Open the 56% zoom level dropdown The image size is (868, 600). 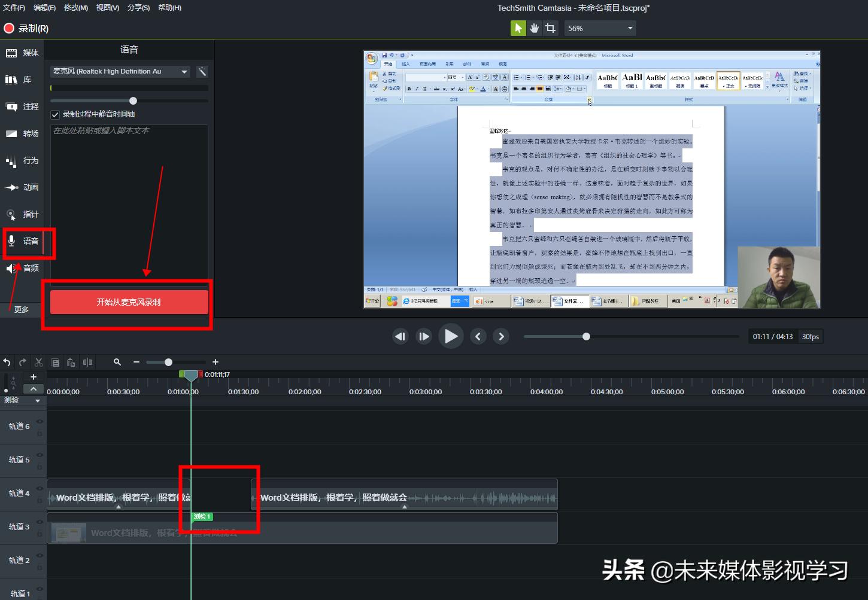629,28
